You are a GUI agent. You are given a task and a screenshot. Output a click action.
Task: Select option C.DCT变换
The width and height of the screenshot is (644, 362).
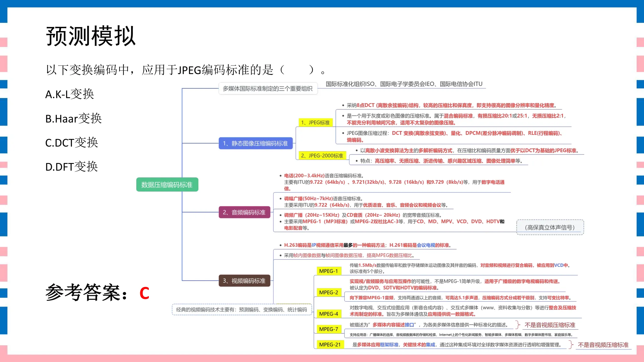72,142
